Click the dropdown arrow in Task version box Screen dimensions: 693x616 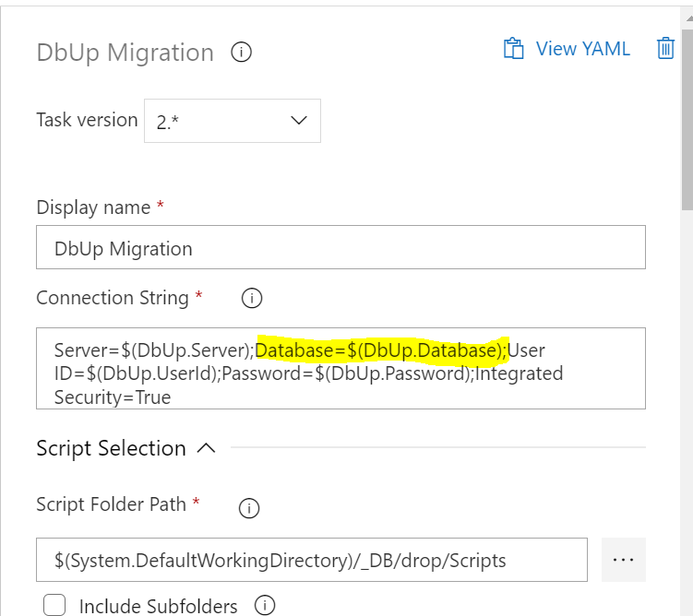click(299, 121)
